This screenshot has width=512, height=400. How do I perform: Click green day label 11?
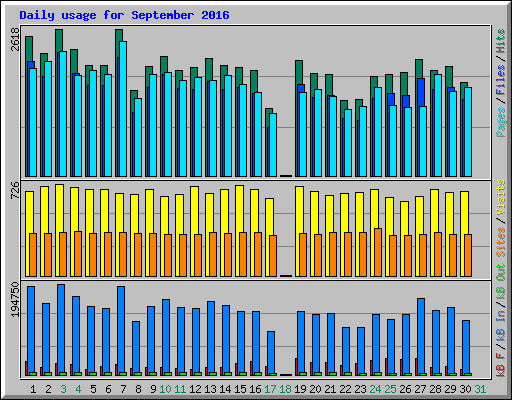point(180,389)
